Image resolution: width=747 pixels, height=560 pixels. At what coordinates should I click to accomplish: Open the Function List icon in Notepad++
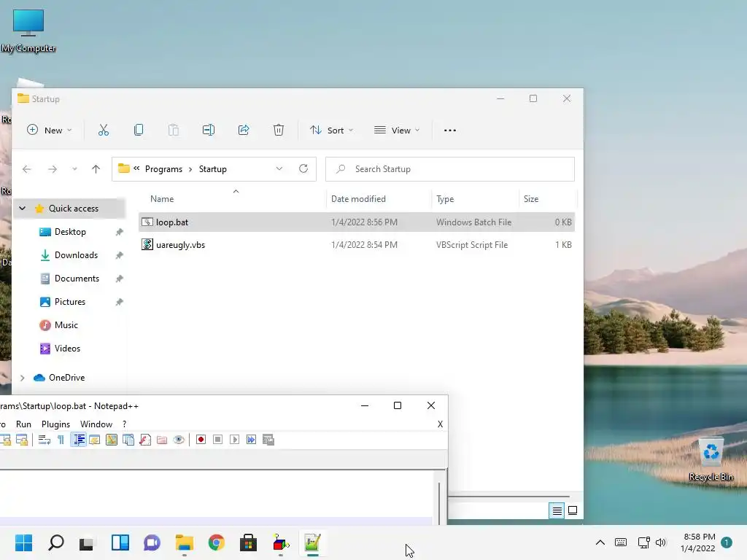pos(145,440)
